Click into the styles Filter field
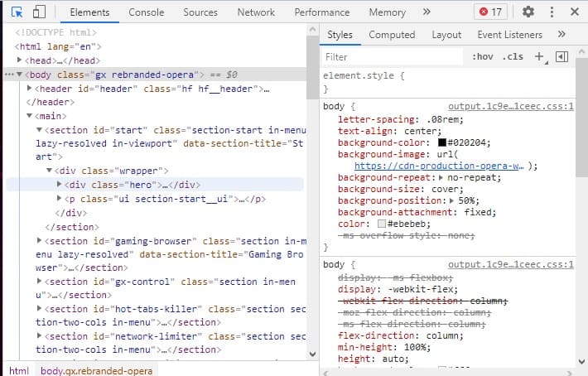The height and width of the screenshot is (376, 588). [391, 57]
